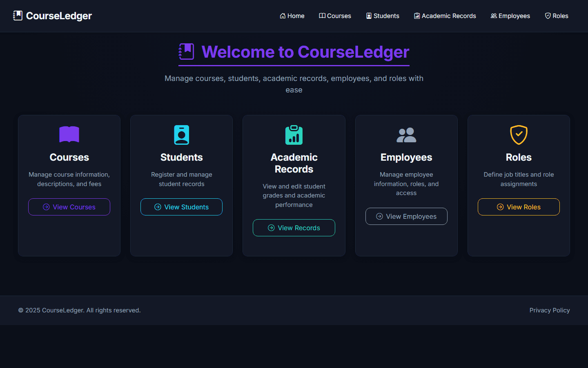This screenshot has width=588, height=368.
Task: Click the teal clipboard chart Academic Records icon
Action: point(294,135)
